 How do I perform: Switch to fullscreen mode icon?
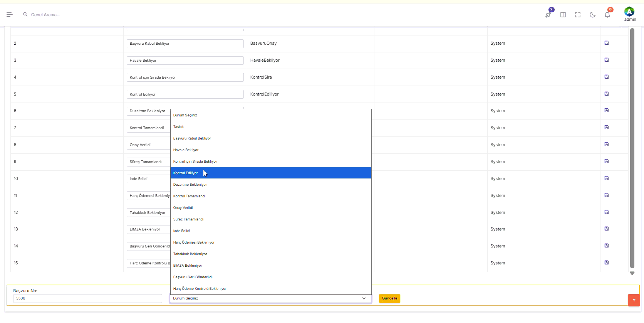(x=578, y=15)
